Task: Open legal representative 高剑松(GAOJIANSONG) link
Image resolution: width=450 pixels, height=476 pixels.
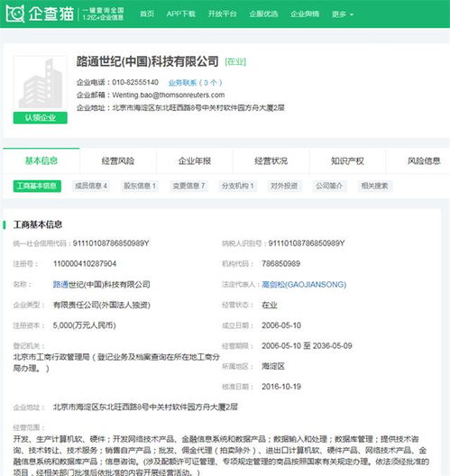Action: point(304,285)
